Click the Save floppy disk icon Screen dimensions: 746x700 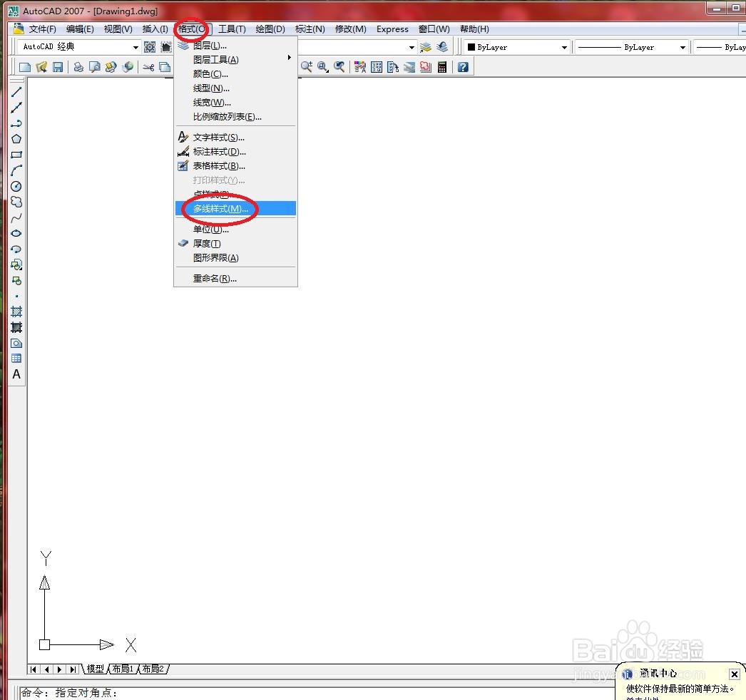(x=58, y=67)
